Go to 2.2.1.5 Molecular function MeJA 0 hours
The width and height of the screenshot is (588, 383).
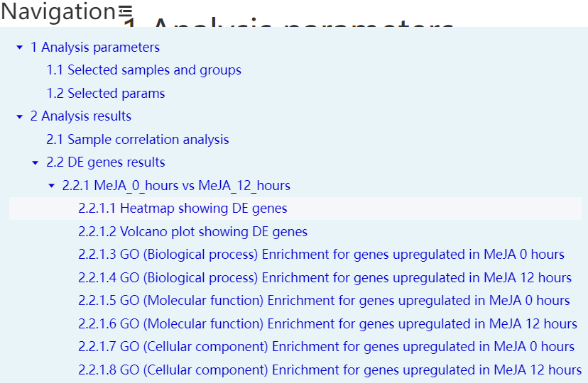click(x=324, y=301)
